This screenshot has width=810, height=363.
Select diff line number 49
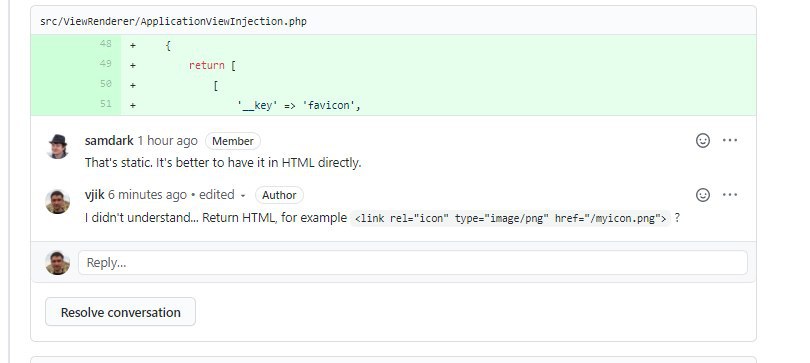[105, 64]
